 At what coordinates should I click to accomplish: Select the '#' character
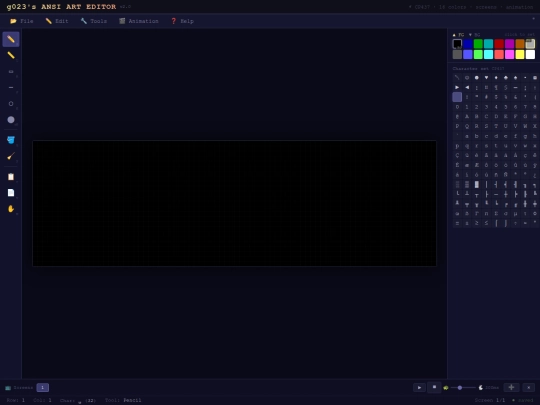tap(486, 97)
